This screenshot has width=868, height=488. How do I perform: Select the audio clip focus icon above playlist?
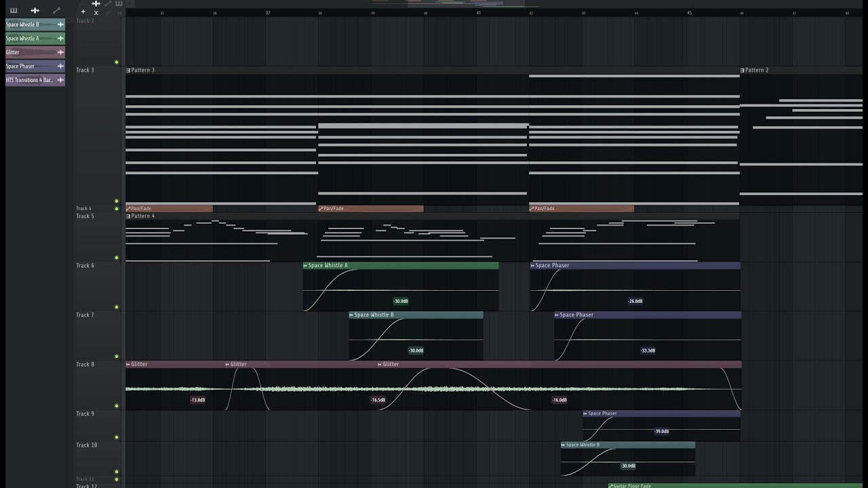[x=96, y=3]
